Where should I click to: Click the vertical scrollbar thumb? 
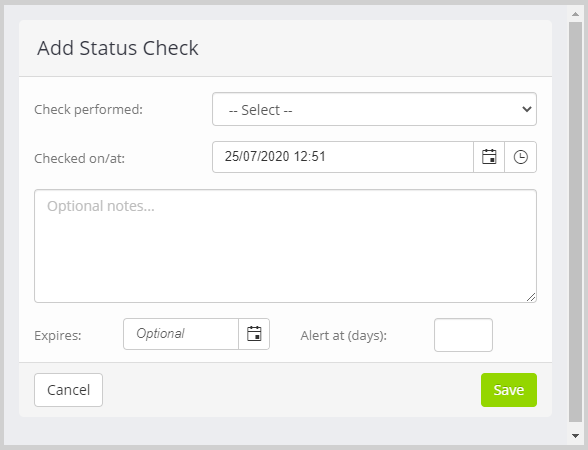(575, 222)
